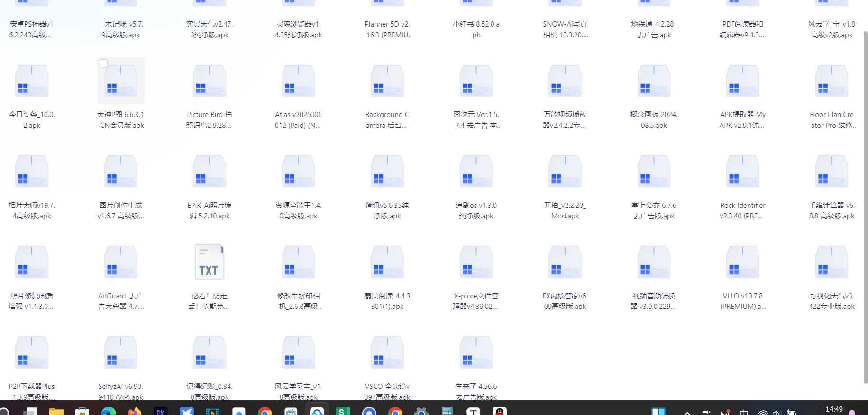Select the VSCO 全滤镜v394高级版 icon
868x415 pixels.
point(387,352)
